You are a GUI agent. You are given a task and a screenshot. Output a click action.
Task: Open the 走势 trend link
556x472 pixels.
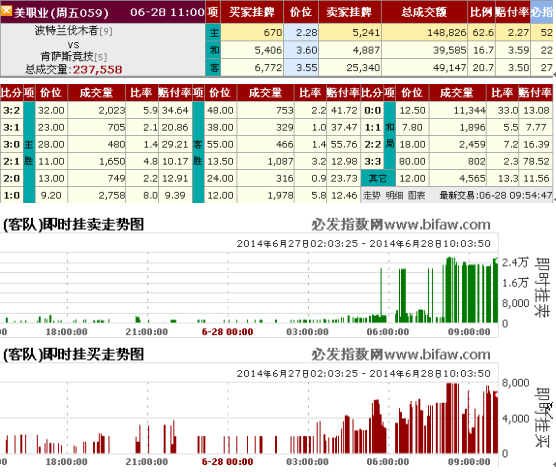(x=371, y=195)
